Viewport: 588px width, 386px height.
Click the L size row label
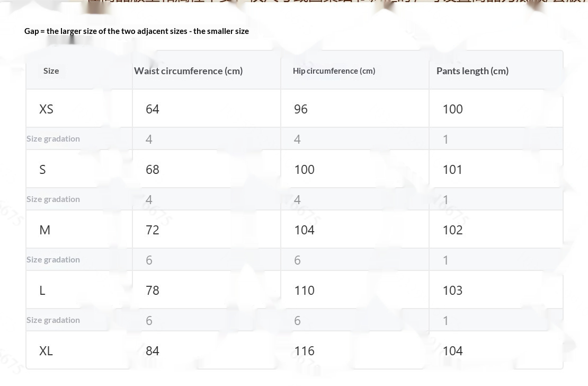[42, 290]
